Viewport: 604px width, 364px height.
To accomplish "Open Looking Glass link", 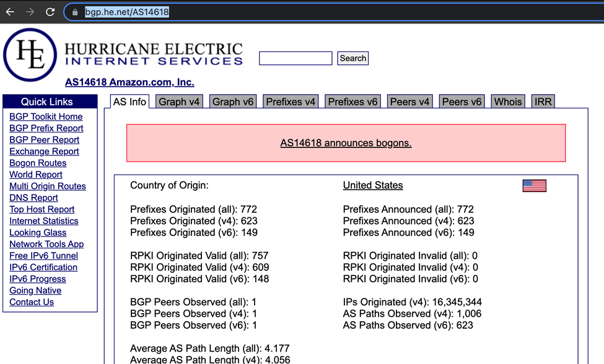I will tap(38, 232).
